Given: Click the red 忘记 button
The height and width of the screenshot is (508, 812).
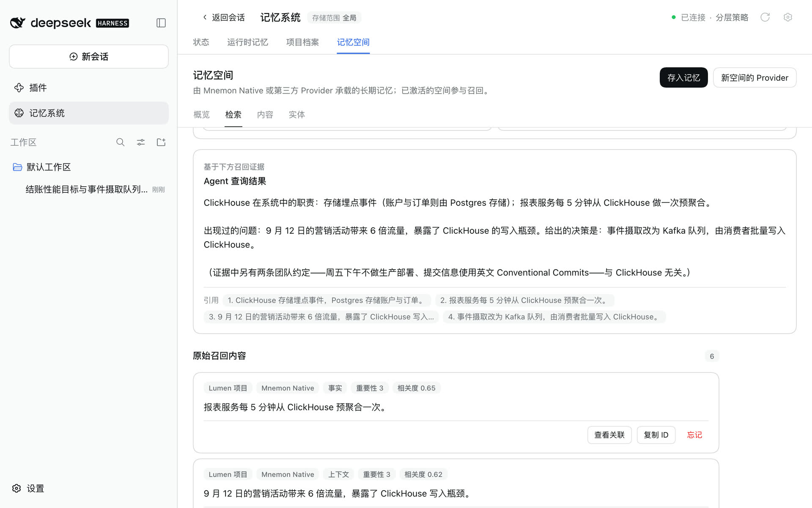Looking at the screenshot, I should (694, 435).
